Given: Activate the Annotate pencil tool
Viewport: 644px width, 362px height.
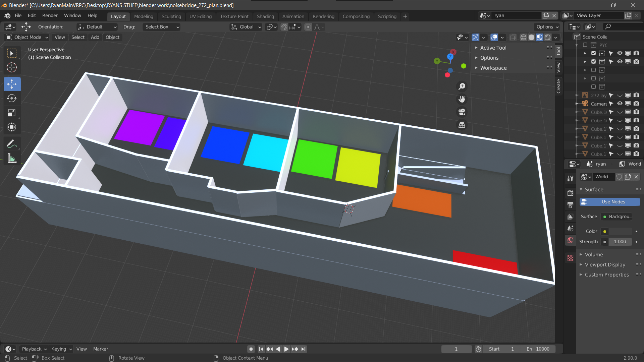Looking at the screenshot, I should (12, 144).
